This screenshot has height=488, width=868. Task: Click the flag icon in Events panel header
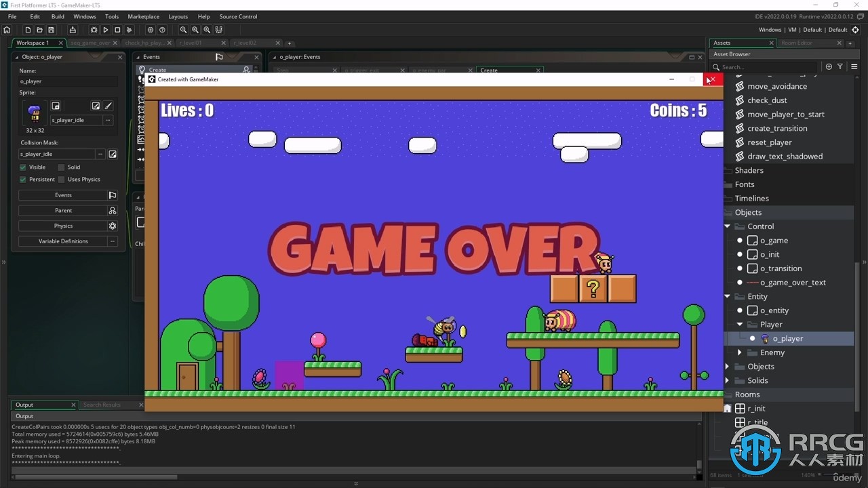[219, 57]
